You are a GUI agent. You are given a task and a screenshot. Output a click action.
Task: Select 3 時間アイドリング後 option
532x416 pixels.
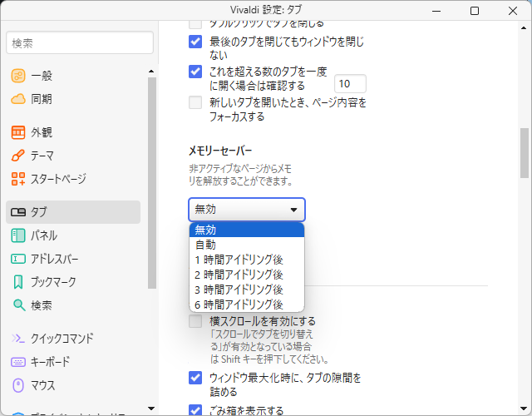pyautogui.click(x=247, y=290)
